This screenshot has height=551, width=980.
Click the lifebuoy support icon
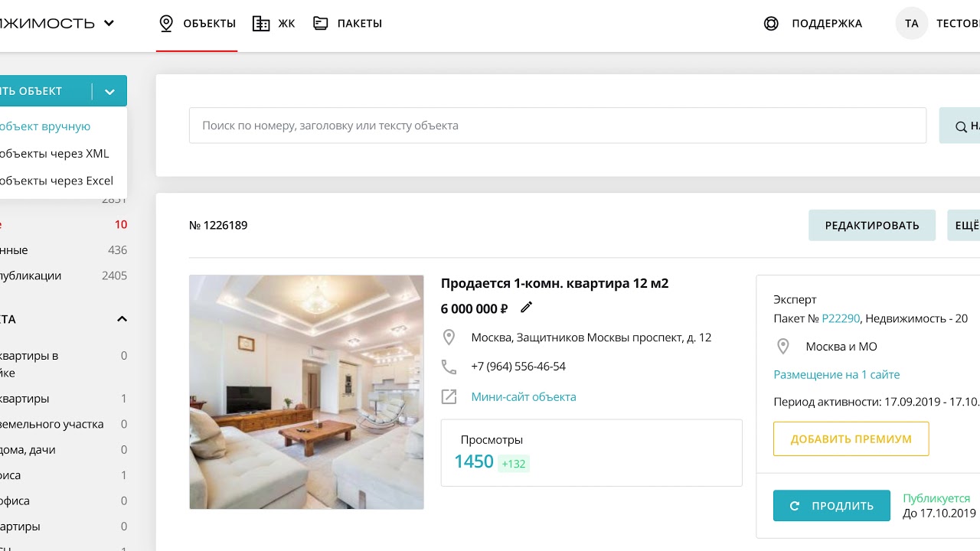(x=771, y=24)
